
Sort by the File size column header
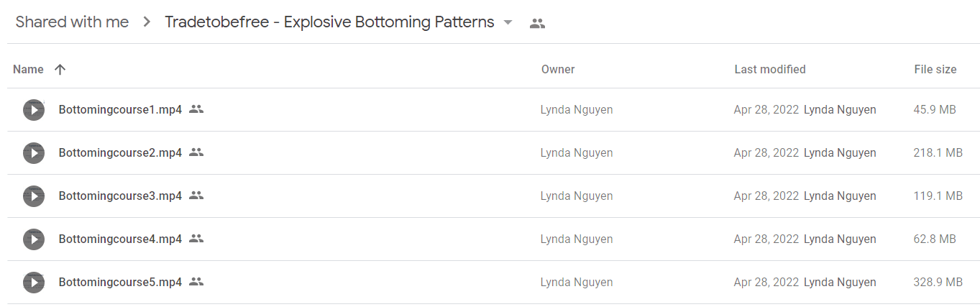click(935, 70)
